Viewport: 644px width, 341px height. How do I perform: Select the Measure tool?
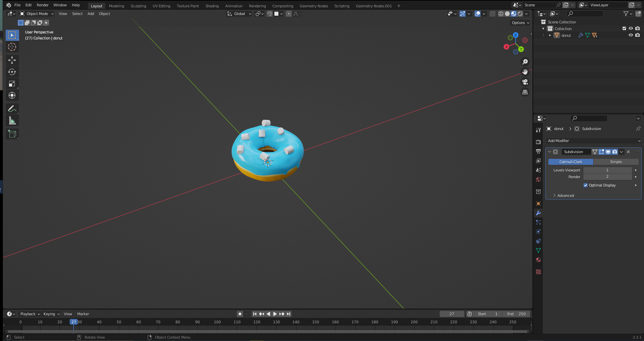12,121
